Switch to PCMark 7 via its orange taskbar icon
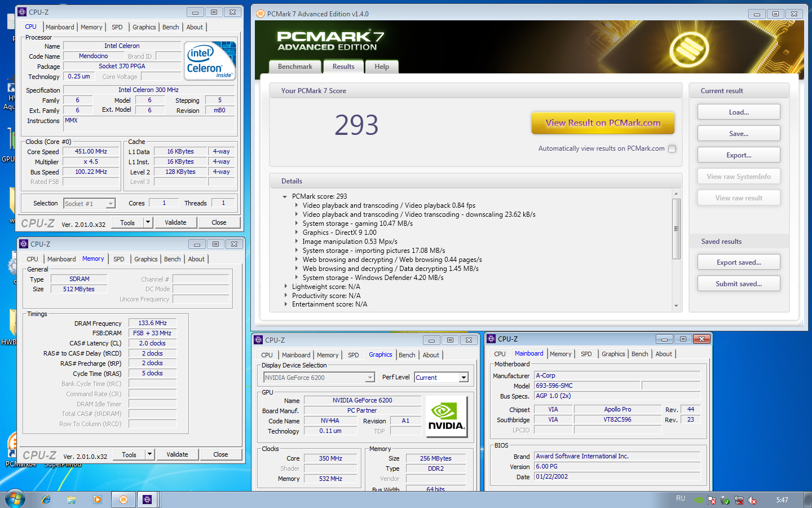 click(123, 500)
